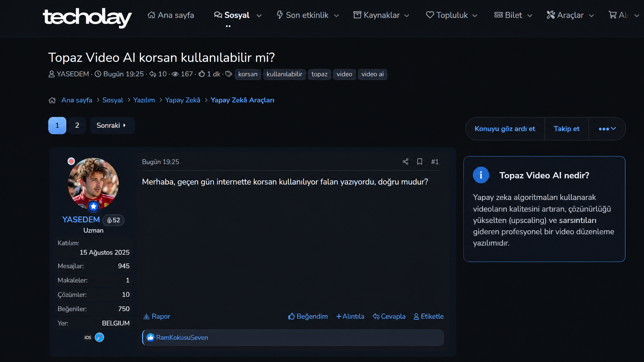Click the post timestamp Bugün 19:25
The image size is (644, 362).
[160, 162]
